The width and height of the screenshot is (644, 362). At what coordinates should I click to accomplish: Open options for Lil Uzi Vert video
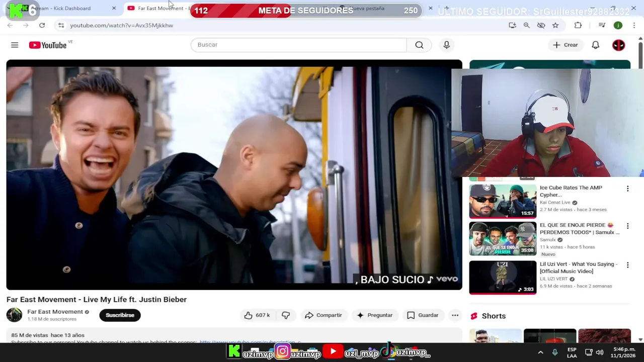pyautogui.click(x=627, y=265)
